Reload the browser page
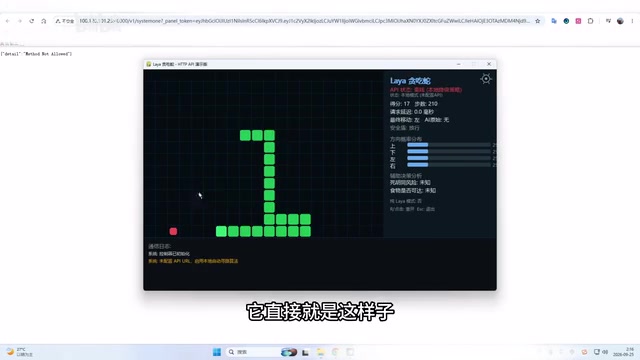 pos(31,21)
